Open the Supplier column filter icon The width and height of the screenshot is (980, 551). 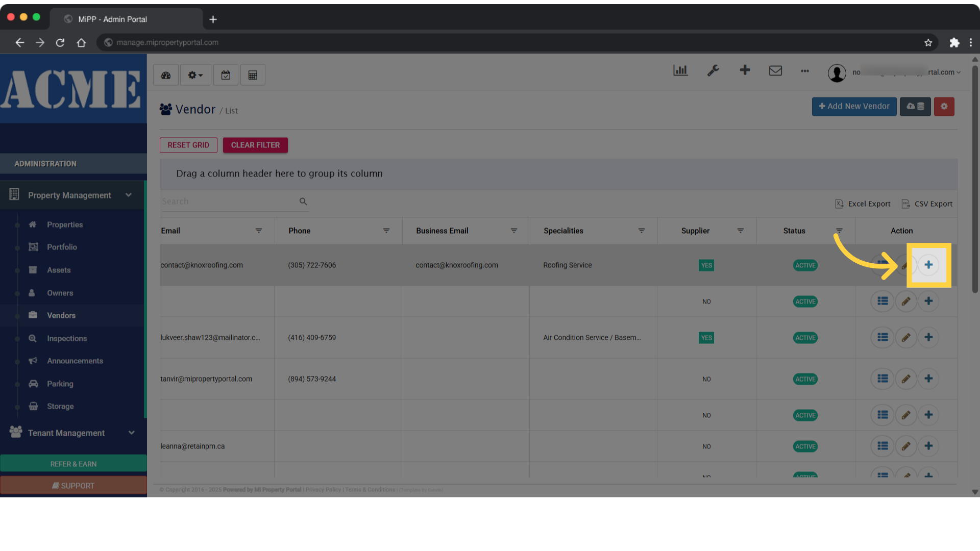[x=741, y=231]
